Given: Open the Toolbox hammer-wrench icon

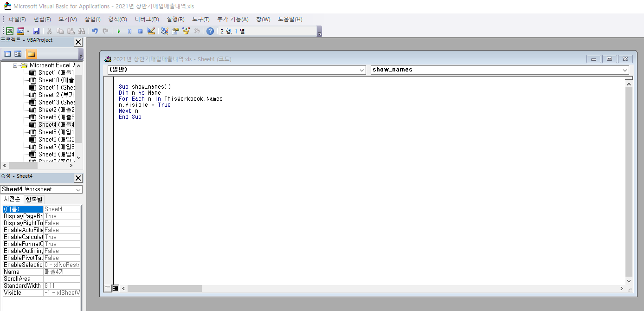Looking at the screenshot, I should (x=197, y=31).
